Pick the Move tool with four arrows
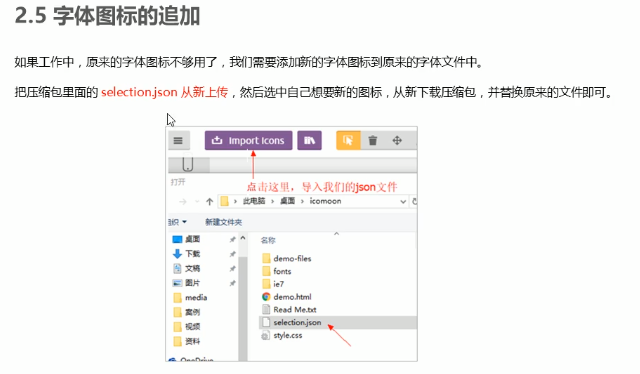Image resolution: width=640 pixels, height=374 pixels. 397,140
